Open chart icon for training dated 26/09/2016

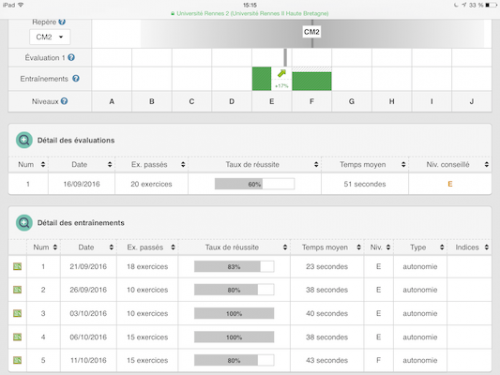(17, 290)
